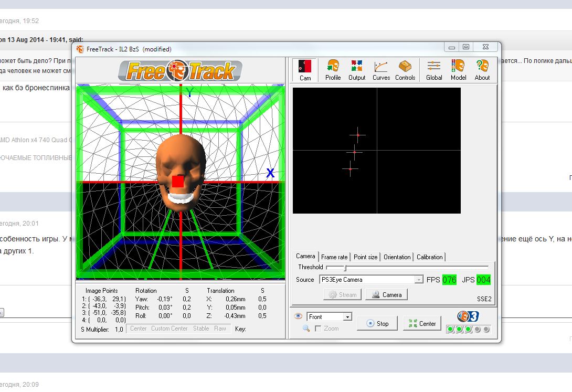Image resolution: width=572 pixels, height=392 pixels.
Task: Click the S Multiplier value 1,0
Action: click(x=119, y=329)
